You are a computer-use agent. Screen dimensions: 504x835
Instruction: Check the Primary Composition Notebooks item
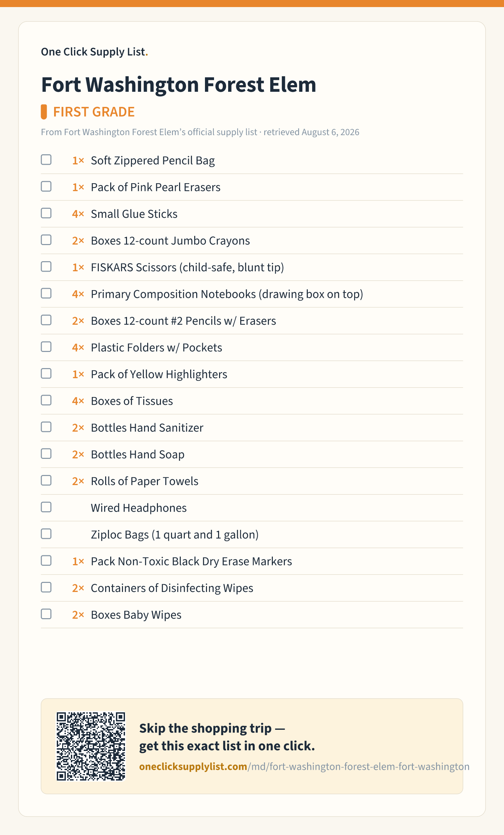point(46,293)
